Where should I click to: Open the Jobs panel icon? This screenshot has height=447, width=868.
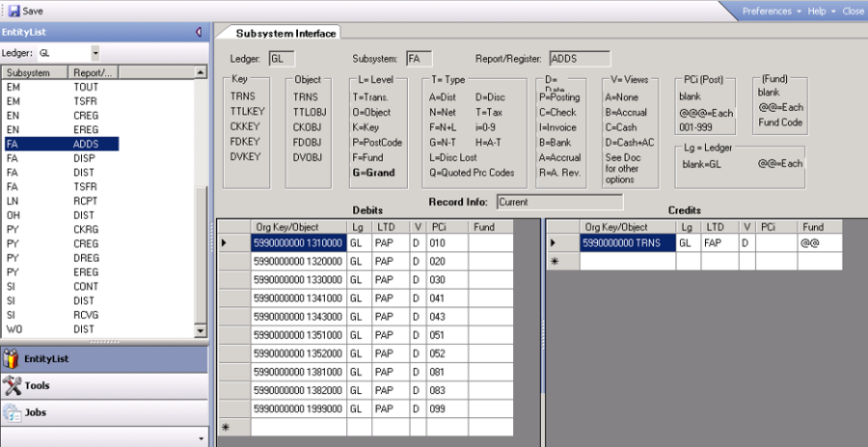coord(12,413)
